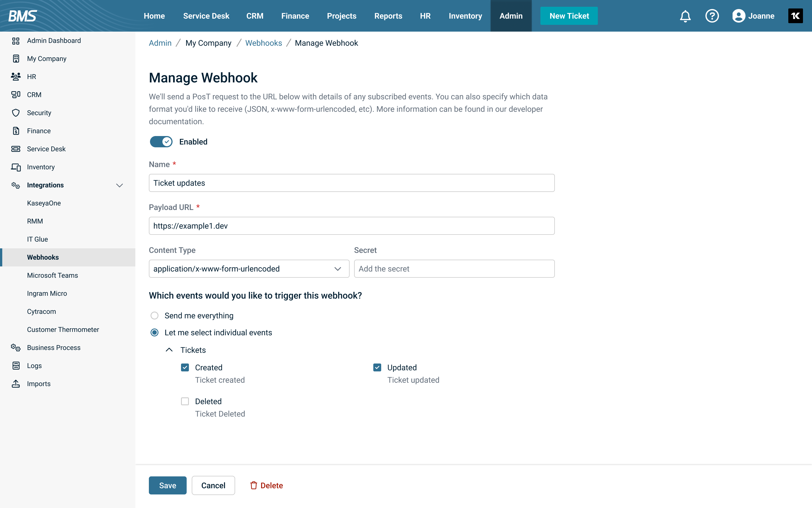
Task: Open the Home top menu
Action: [154, 16]
